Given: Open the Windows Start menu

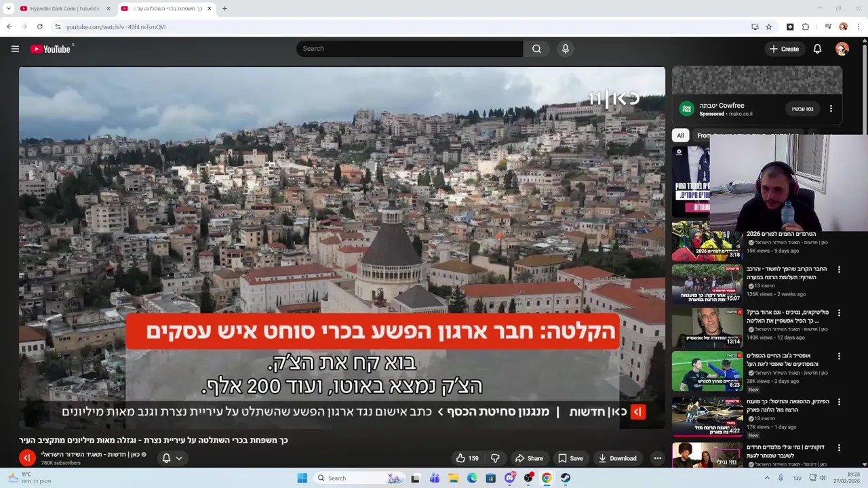Looking at the screenshot, I should click(302, 478).
